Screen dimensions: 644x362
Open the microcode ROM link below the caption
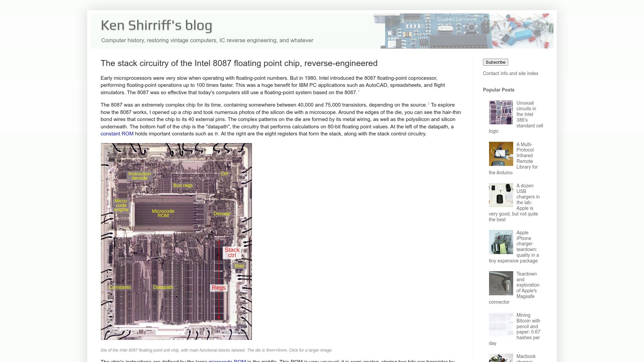click(227, 361)
